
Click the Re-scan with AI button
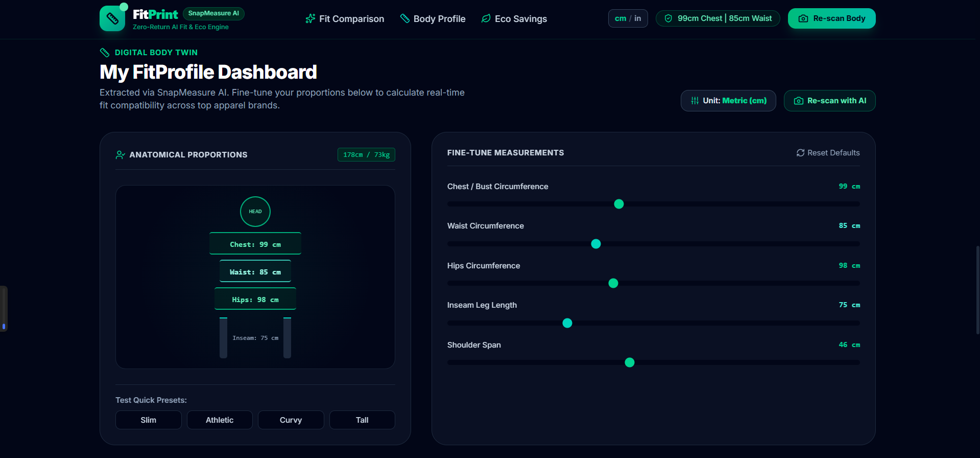[829, 101]
